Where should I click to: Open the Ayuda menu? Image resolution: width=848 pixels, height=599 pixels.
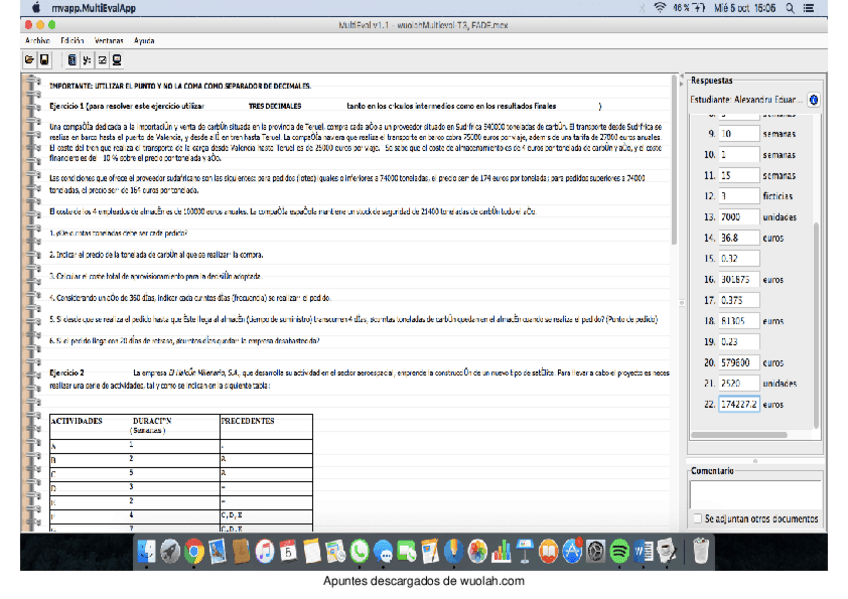click(144, 41)
